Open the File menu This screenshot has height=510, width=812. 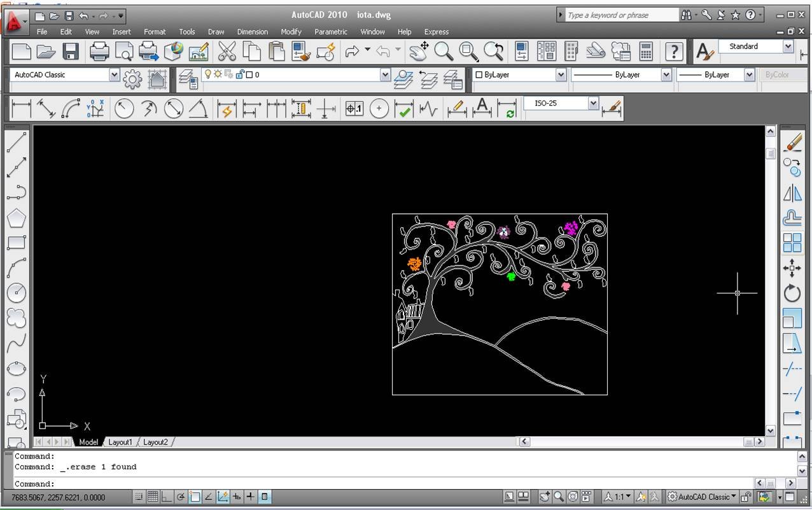(x=42, y=32)
